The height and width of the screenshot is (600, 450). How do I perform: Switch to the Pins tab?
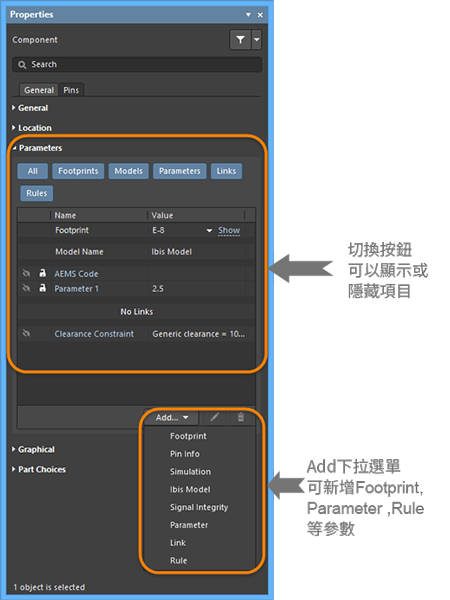(71, 90)
